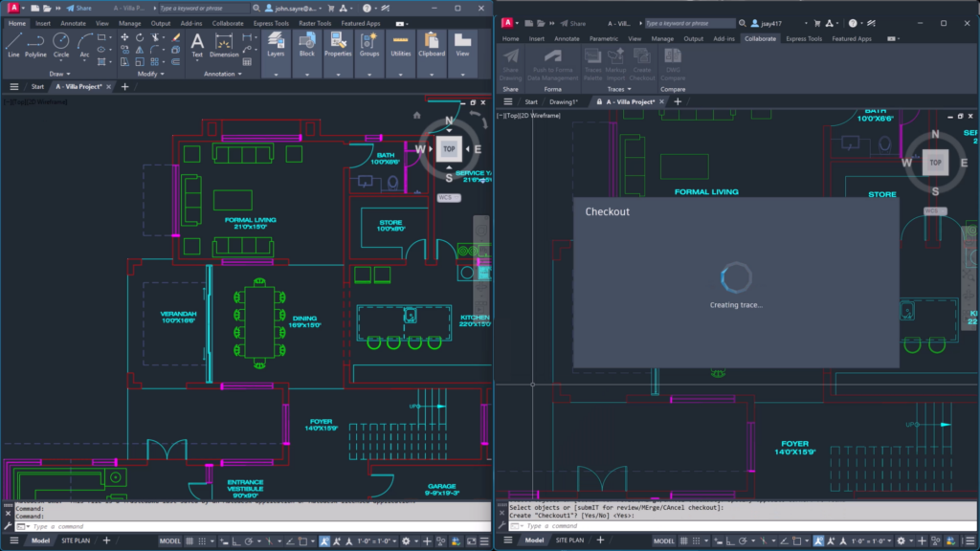Click TOP face of right ViewCube
980x551 pixels.
pyautogui.click(x=935, y=163)
